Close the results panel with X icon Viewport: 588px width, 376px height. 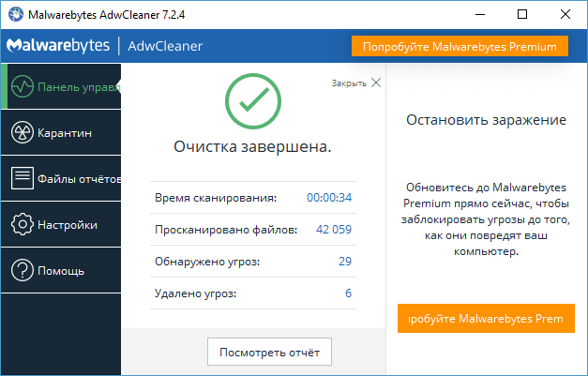376,83
